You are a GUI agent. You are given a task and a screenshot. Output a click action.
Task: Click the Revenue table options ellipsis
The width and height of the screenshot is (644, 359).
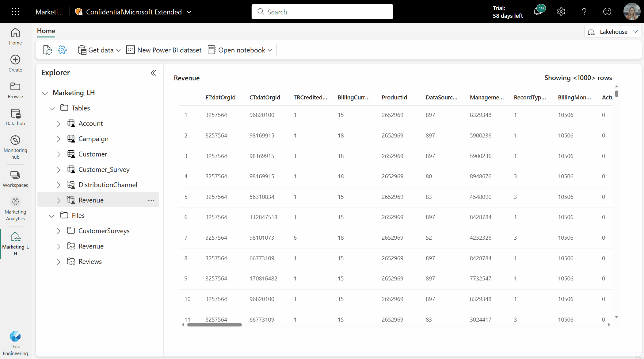pyautogui.click(x=151, y=200)
